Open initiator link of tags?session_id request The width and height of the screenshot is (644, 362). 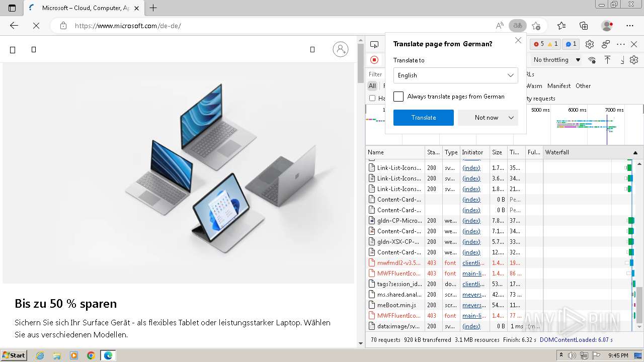pos(474,284)
